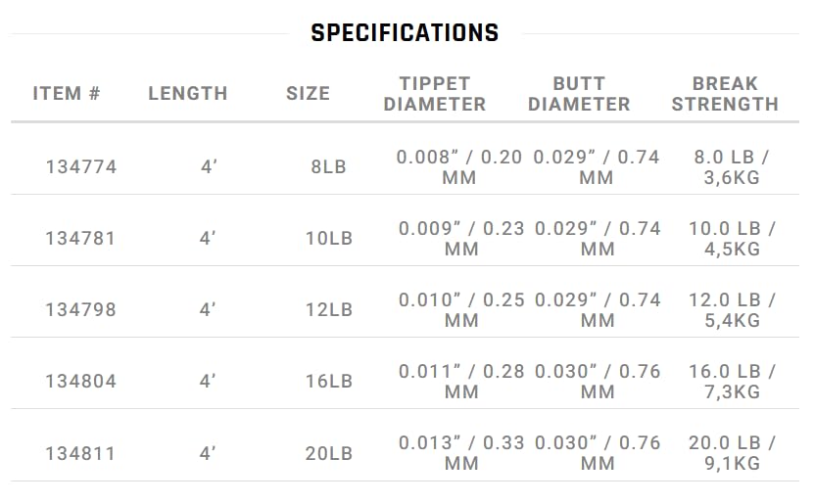
Task: Select item number 134774
Action: tap(81, 167)
